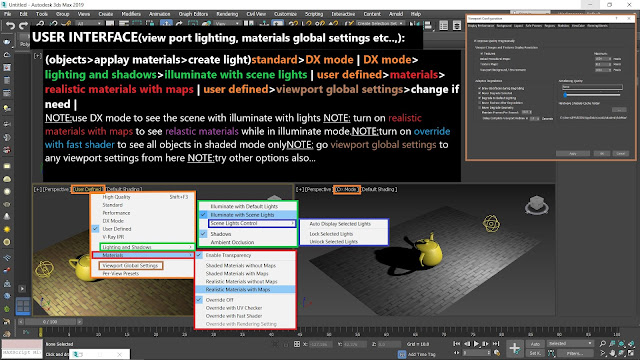Open the Rendering menu

[x=227, y=14]
